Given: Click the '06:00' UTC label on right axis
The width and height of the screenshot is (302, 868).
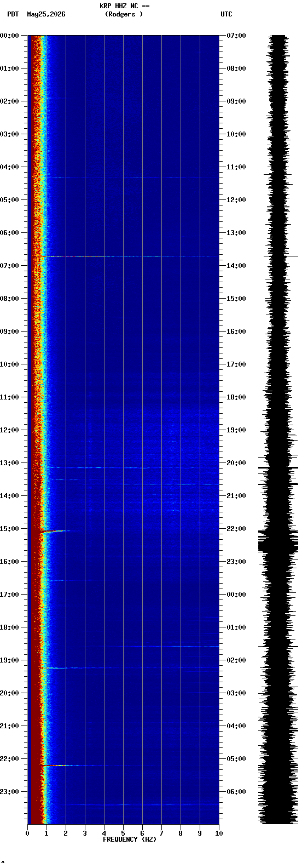Looking at the screenshot, I should pyautogui.click(x=236, y=792).
